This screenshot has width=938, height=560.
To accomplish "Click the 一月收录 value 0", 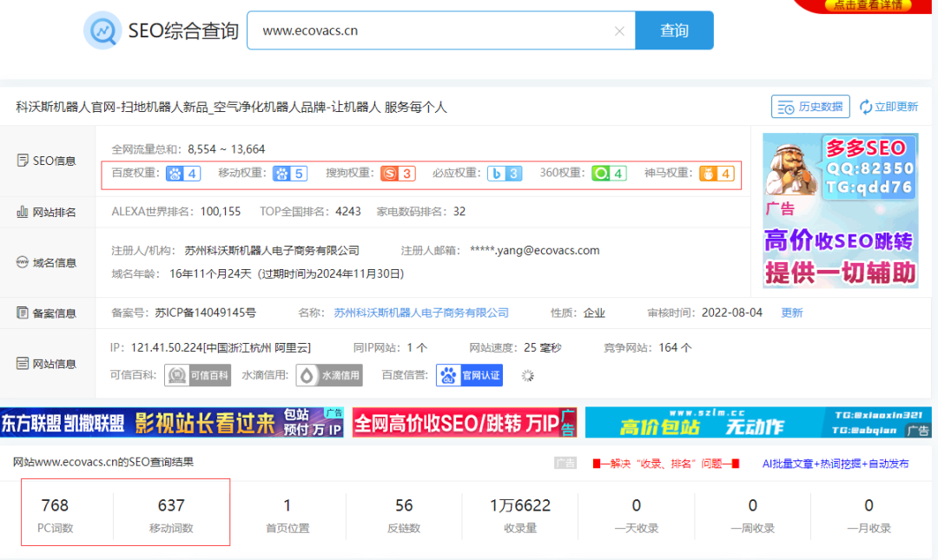I will 869,505.
